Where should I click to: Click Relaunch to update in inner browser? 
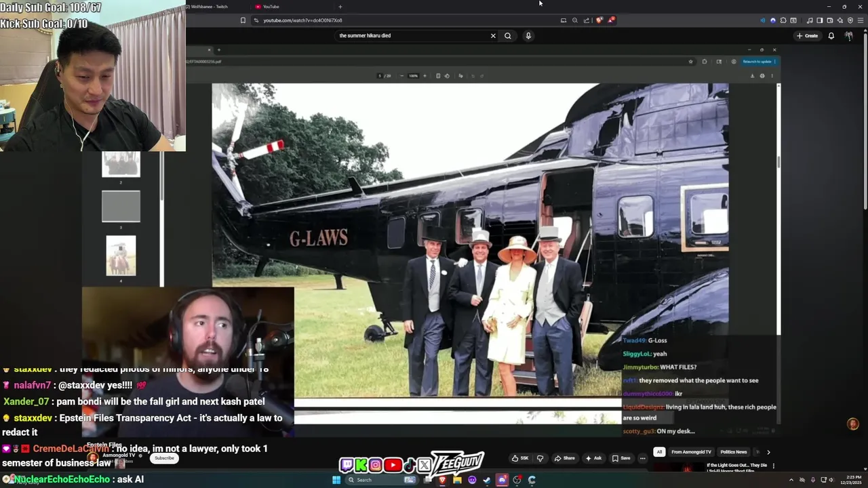(757, 62)
